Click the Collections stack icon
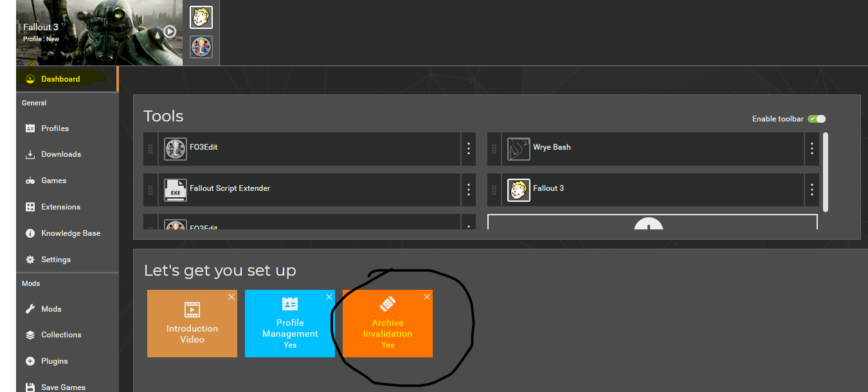This screenshot has height=392, width=868. (30, 335)
